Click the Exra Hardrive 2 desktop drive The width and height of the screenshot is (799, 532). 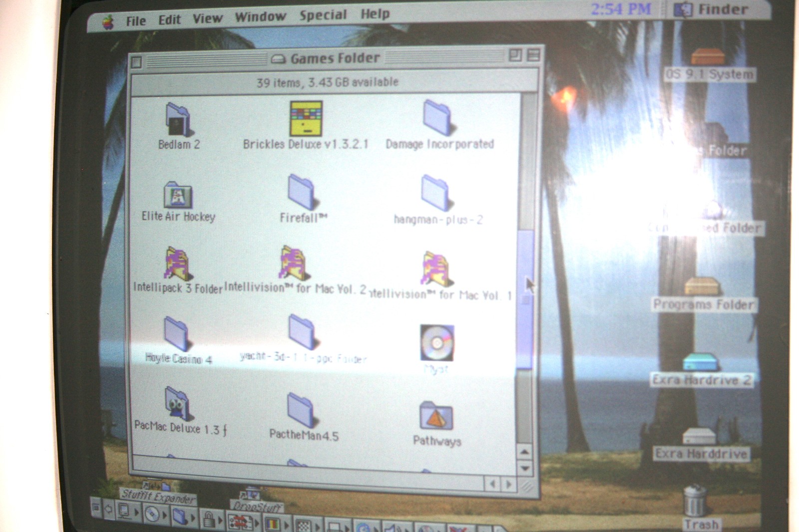(x=700, y=362)
